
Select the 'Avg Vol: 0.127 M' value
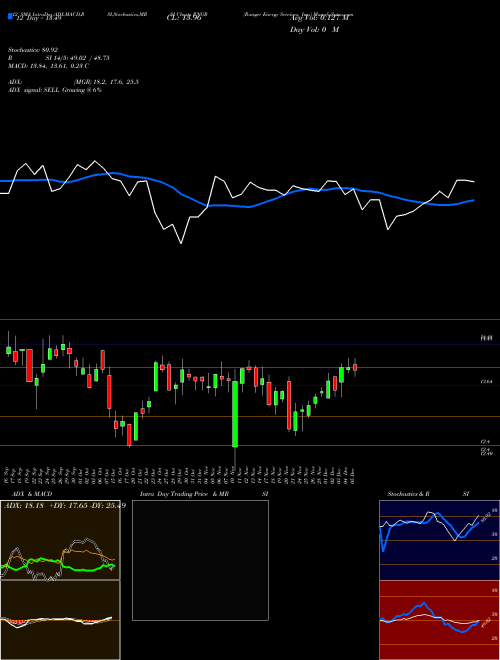click(x=320, y=18)
